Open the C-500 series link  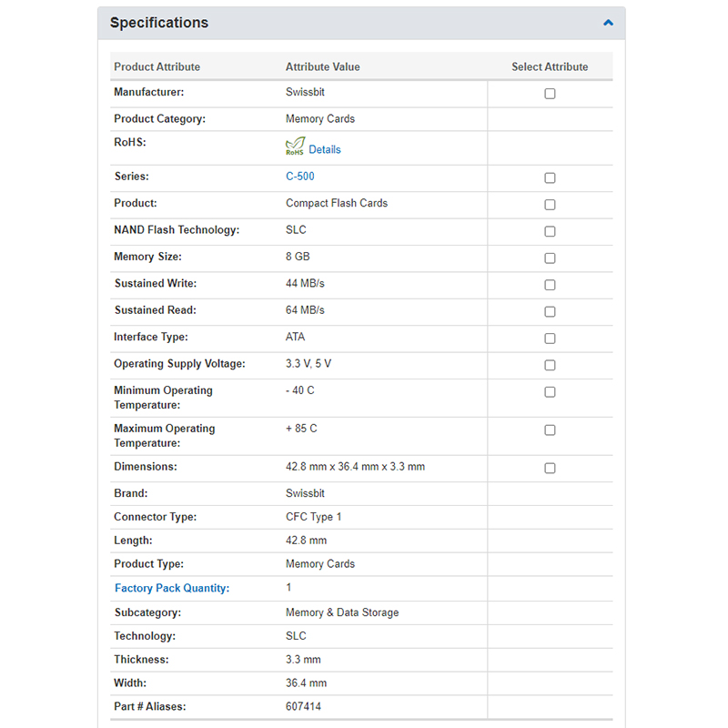300,177
